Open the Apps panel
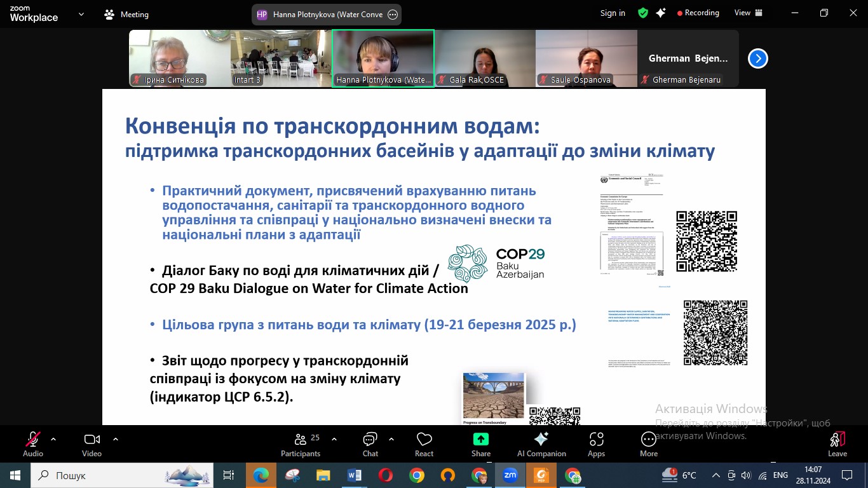Screen dimensions: 868x488 [596, 444]
